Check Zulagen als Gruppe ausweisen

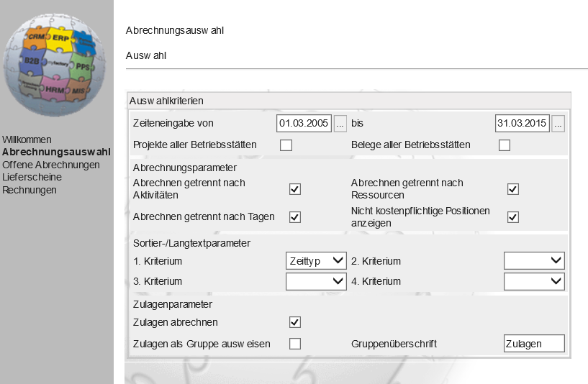tap(295, 344)
